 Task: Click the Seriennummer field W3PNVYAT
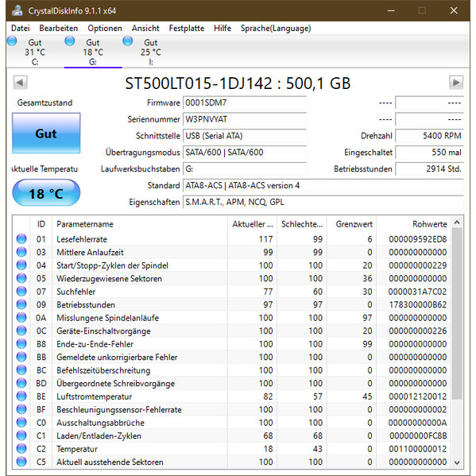245,119
